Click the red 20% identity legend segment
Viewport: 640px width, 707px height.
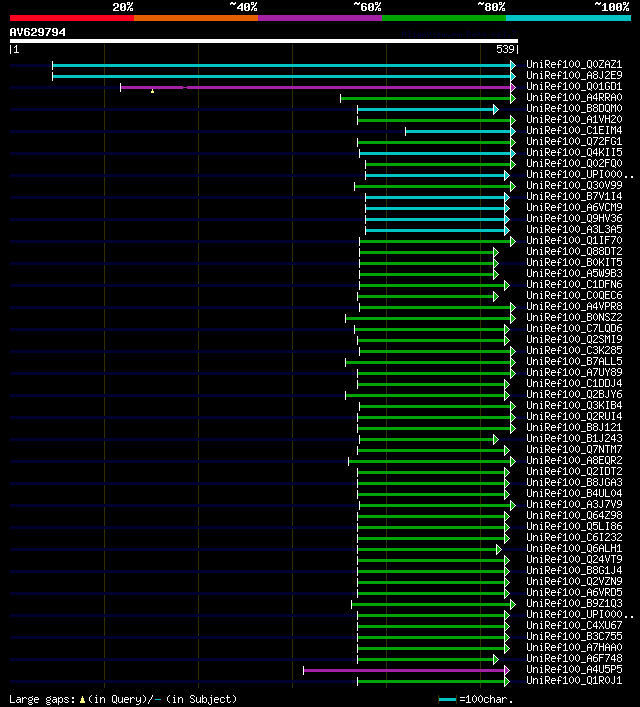click(x=72, y=18)
